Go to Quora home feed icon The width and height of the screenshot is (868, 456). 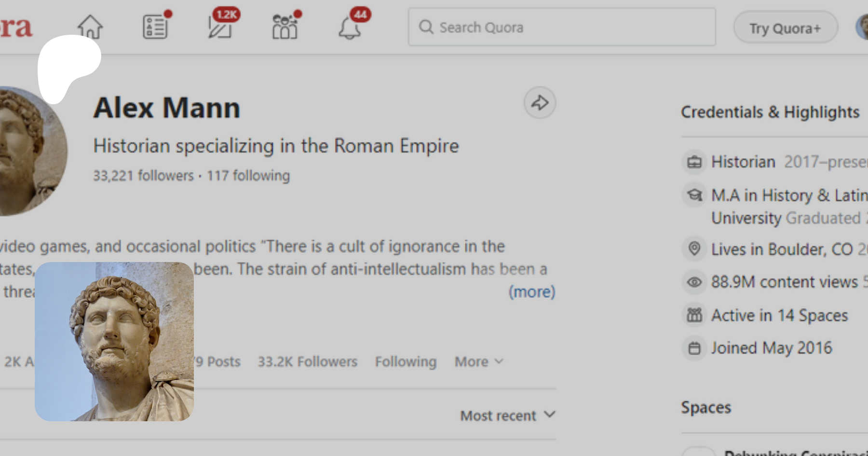90,27
